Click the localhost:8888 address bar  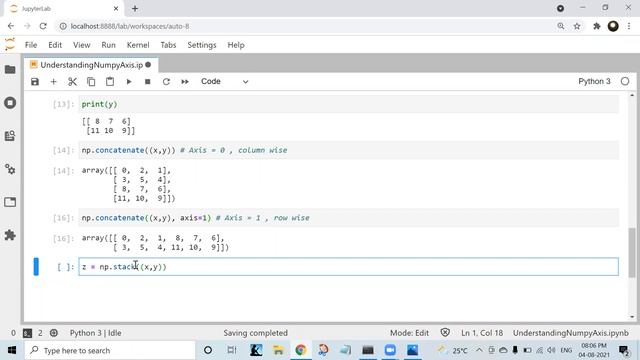pyautogui.click(x=306, y=26)
